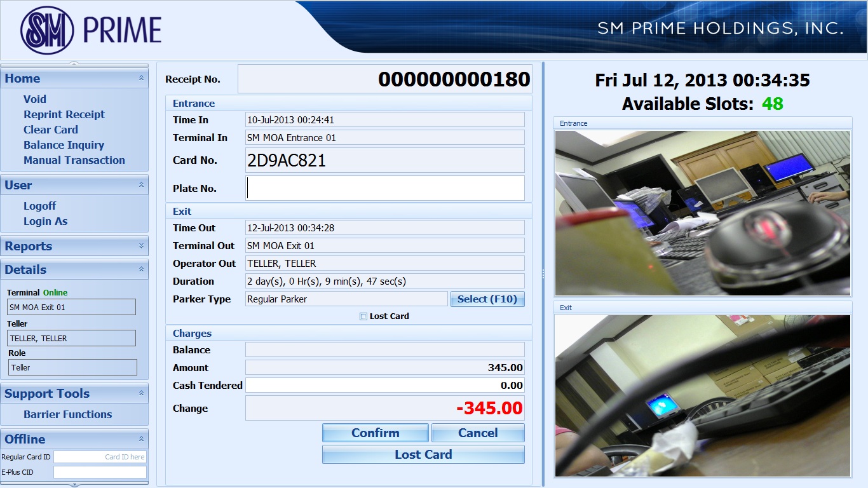The image size is (868, 488).
Task: Click the Select (F10) parker type button
Action: [x=487, y=299]
